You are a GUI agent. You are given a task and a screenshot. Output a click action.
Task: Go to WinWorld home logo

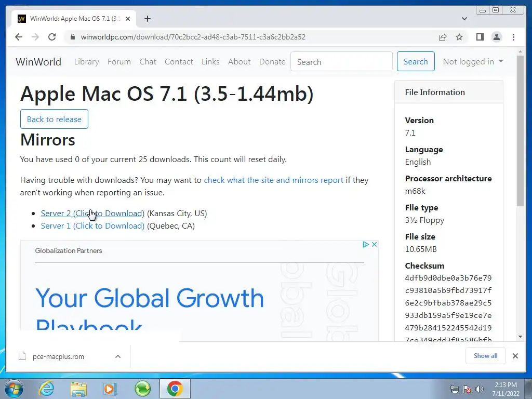(38, 62)
